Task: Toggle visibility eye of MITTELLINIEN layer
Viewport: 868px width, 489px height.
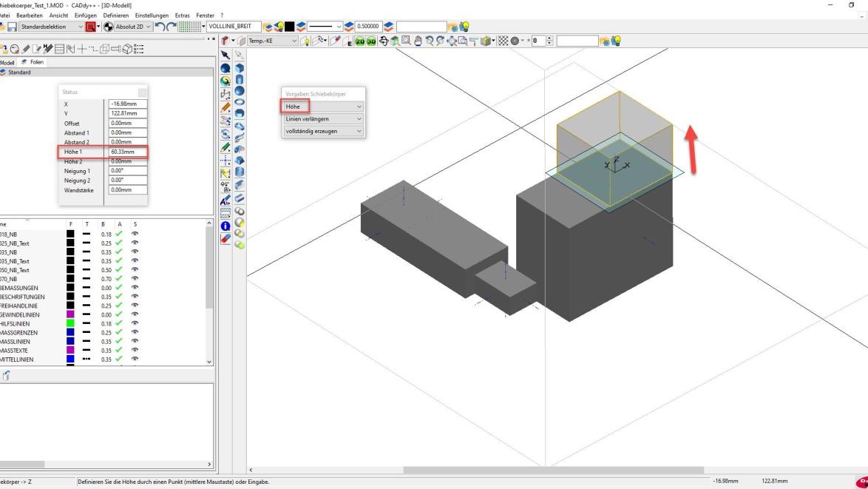Action: click(135, 359)
